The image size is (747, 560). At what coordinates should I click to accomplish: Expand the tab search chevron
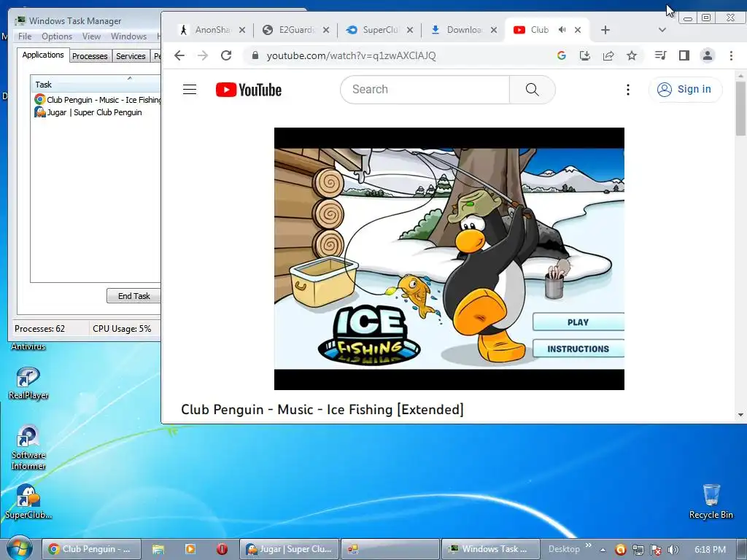[662, 30]
